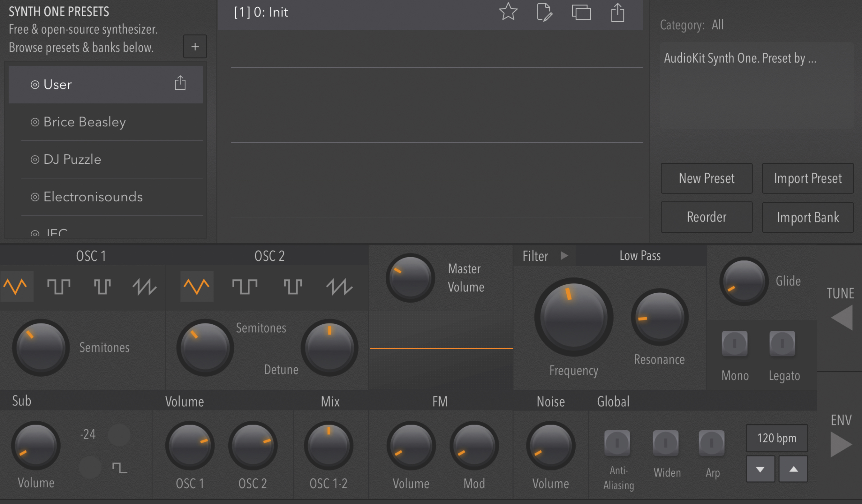Click the New Preset button

coord(706,178)
